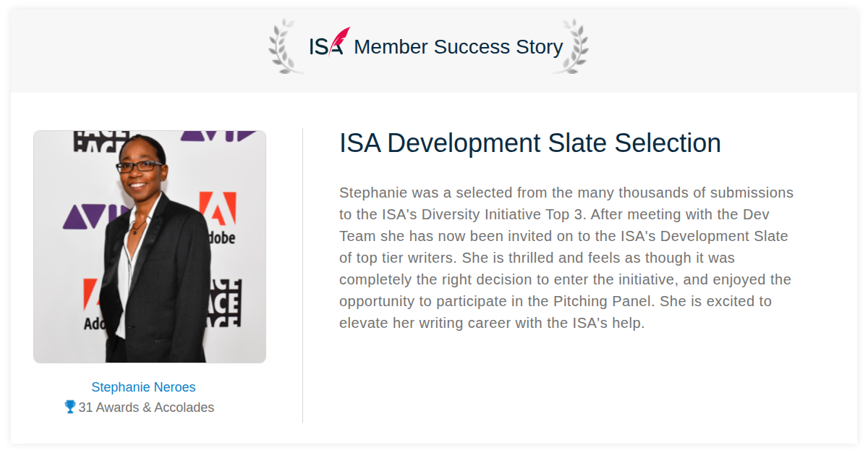This screenshot has width=868, height=456.
Task: Click the success story paragraph text
Action: coord(566,258)
